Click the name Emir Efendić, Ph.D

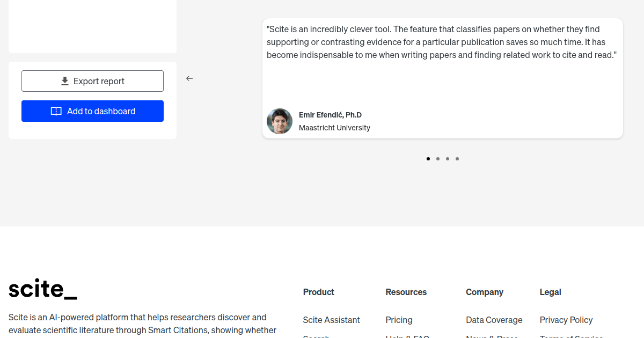click(330, 115)
